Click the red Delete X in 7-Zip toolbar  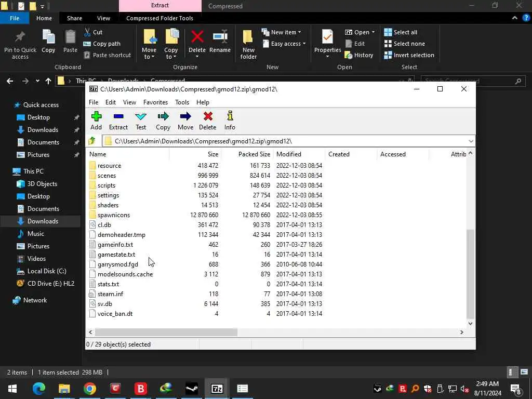pyautogui.click(x=208, y=121)
